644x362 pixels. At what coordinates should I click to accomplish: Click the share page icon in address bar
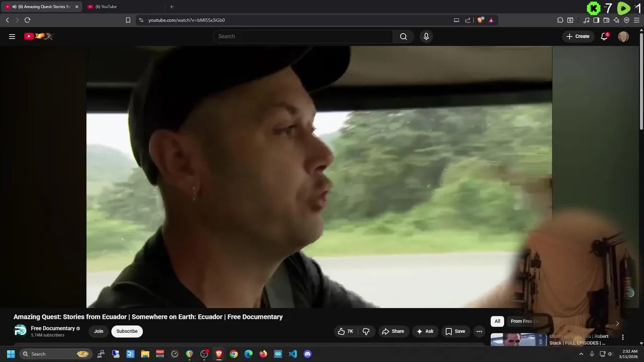point(468,20)
